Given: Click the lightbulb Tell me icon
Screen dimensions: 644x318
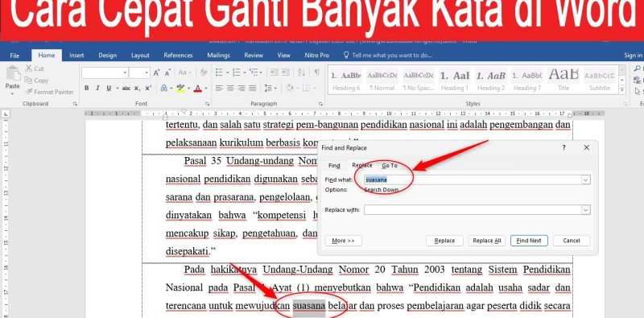Looking at the screenshot, I should (x=346, y=55).
